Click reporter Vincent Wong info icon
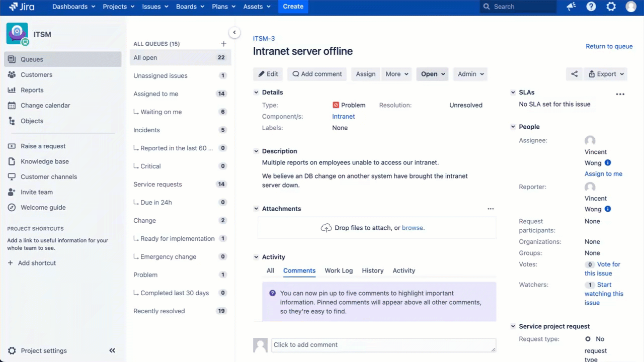 click(x=608, y=209)
